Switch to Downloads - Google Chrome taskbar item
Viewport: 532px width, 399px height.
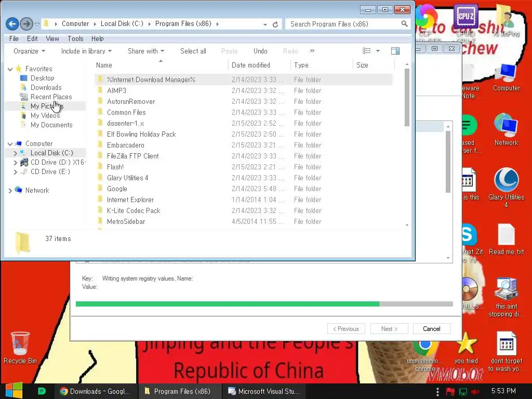point(96,391)
